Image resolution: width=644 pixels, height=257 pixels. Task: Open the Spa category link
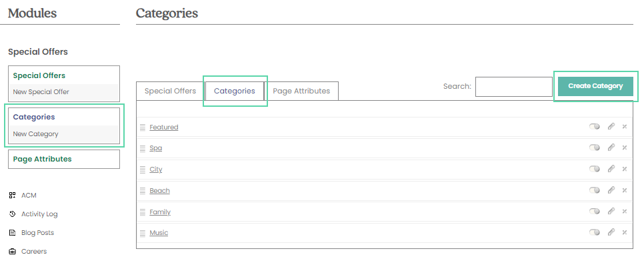[x=155, y=148]
